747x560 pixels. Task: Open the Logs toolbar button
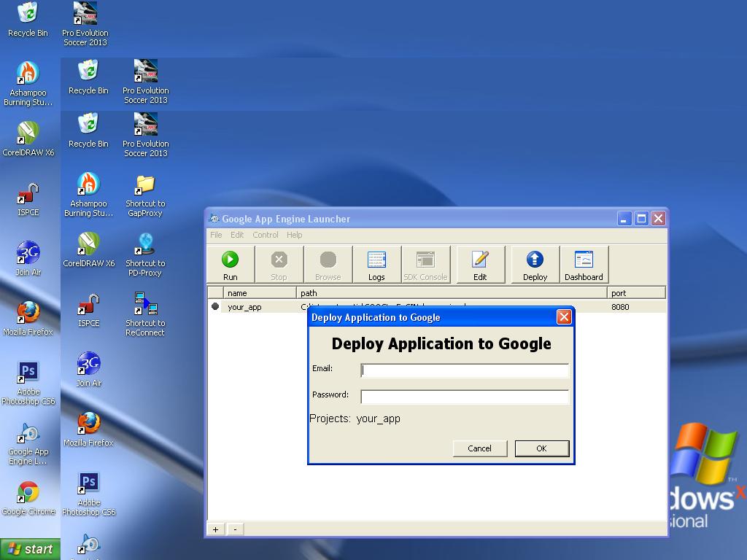pyautogui.click(x=376, y=265)
